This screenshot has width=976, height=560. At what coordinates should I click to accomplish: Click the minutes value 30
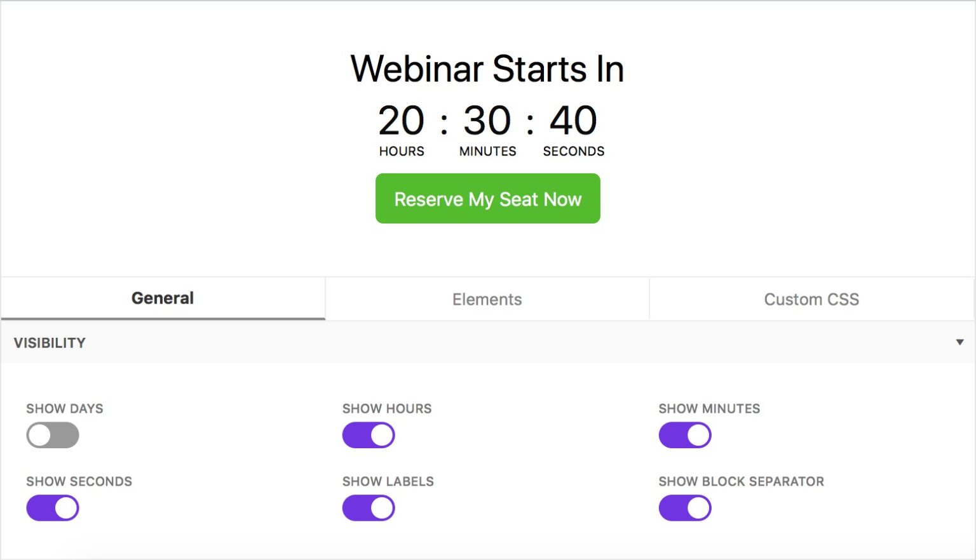point(488,122)
